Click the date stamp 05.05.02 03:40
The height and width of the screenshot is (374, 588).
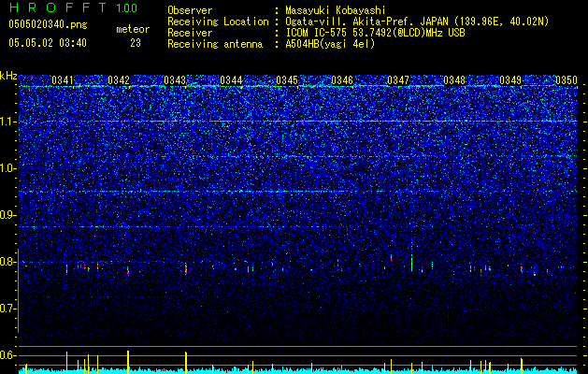48,43
